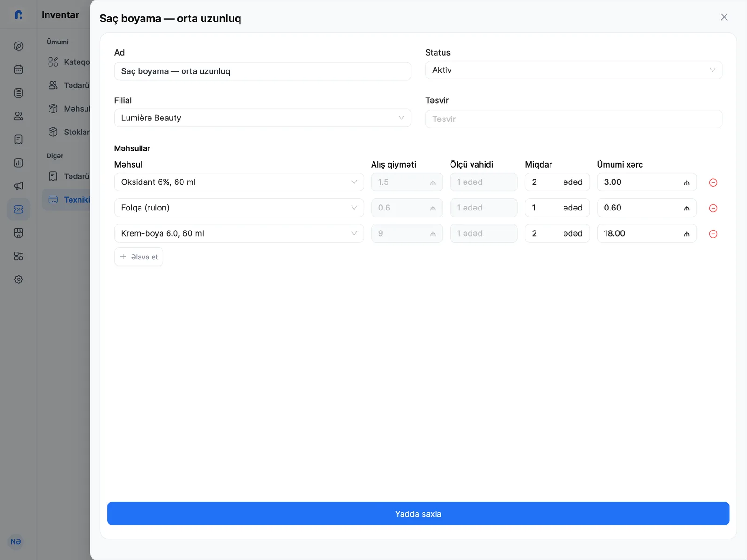Click the Ad name input field
This screenshot has height=560, width=747.
[263, 71]
